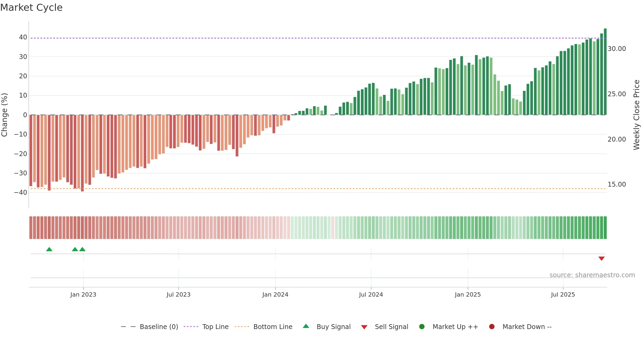
Task: Click the darkest green heat strip cell at right end
Action: [x=605, y=228]
